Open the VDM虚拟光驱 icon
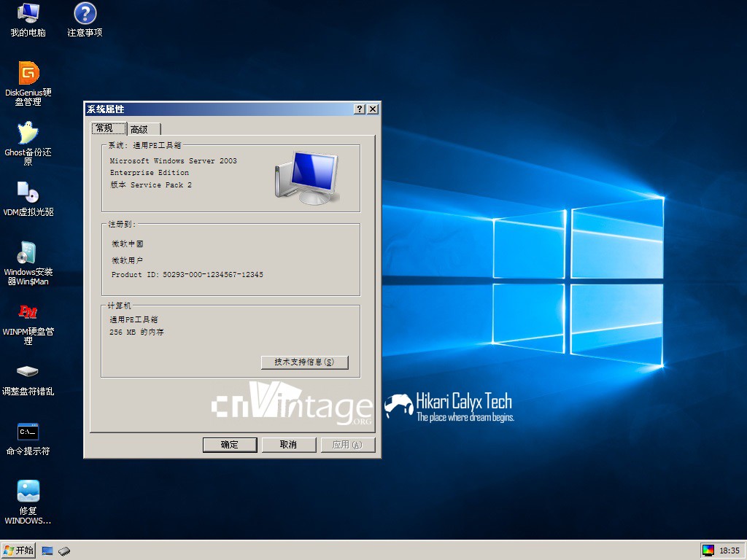Image resolution: width=747 pixels, height=560 pixels. pyautogui.click(x=28, y=198)
